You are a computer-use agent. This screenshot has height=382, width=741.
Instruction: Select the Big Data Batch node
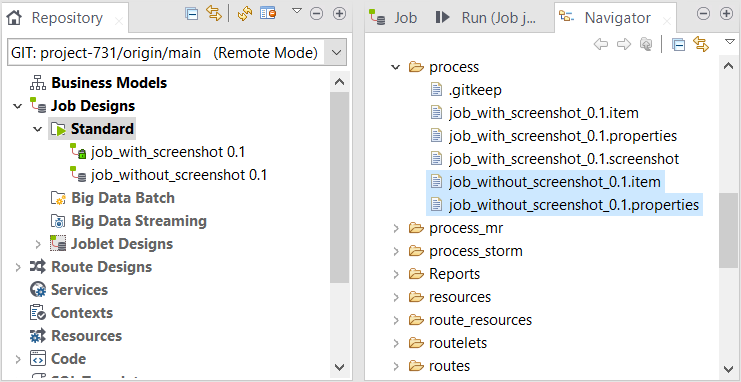pyautogui.click(x=123, y=198)
